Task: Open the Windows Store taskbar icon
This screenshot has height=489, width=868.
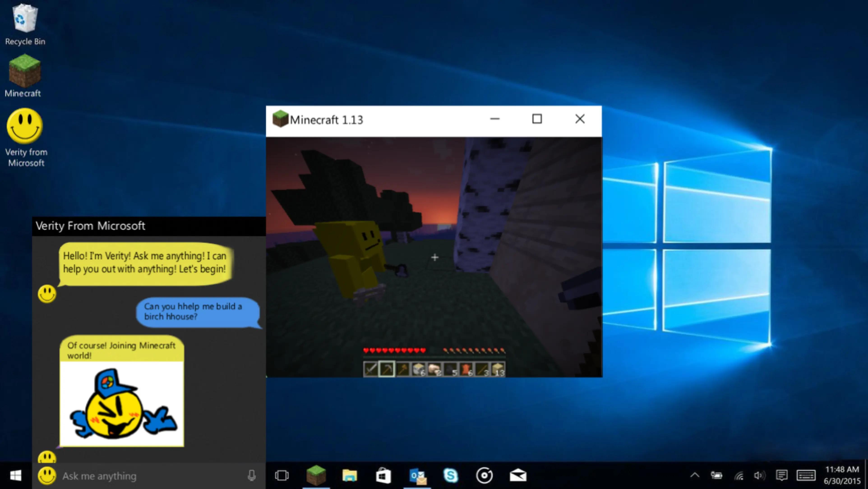Action: tap(383, 475)
